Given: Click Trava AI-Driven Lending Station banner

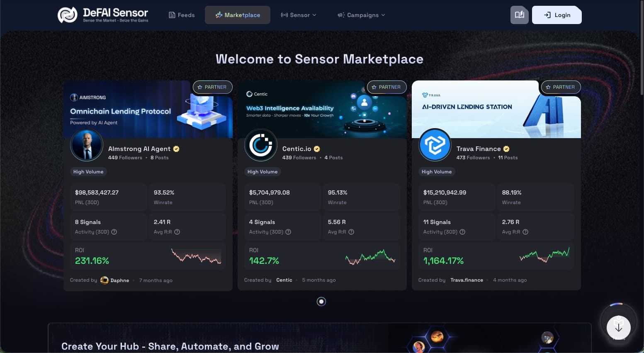Looking at the screenshot, I should 496,109.
